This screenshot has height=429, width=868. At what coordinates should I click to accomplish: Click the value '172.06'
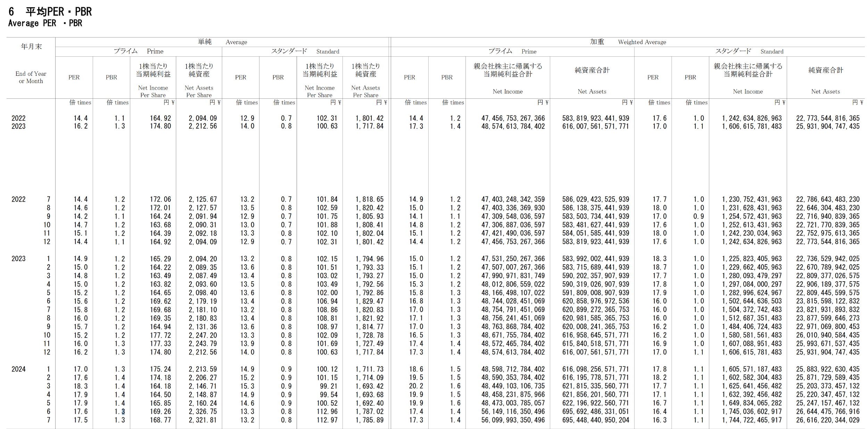pyautogui.click(x=160, y=199)
